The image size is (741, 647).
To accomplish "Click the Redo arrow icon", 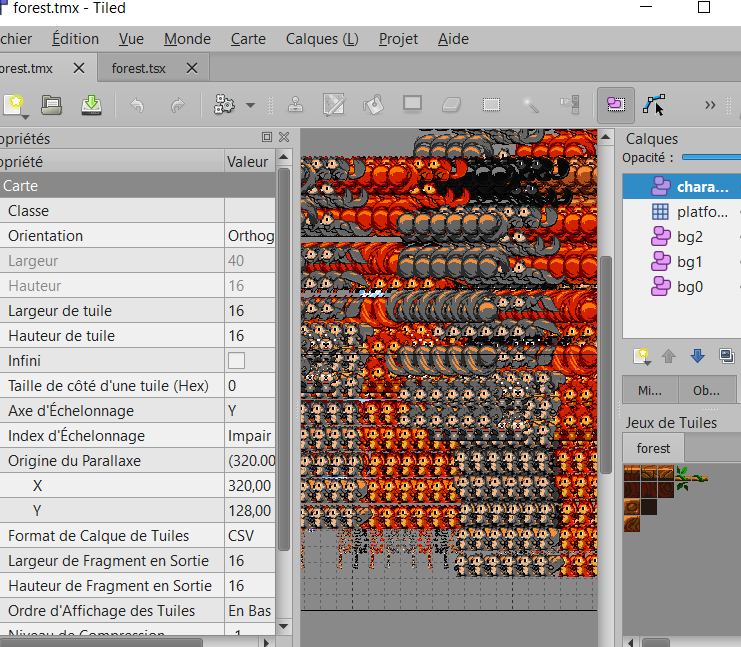I will pyautogui.click(x=178, y=105).
